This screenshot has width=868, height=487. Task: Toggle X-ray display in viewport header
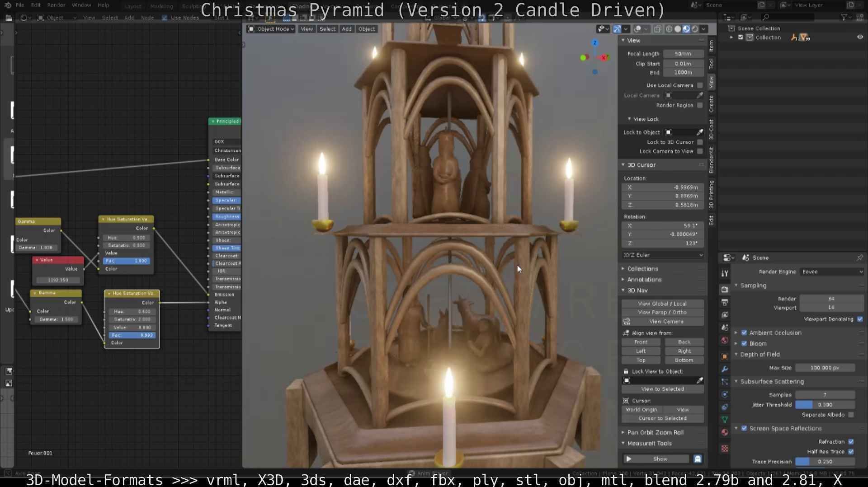(658, 29)
